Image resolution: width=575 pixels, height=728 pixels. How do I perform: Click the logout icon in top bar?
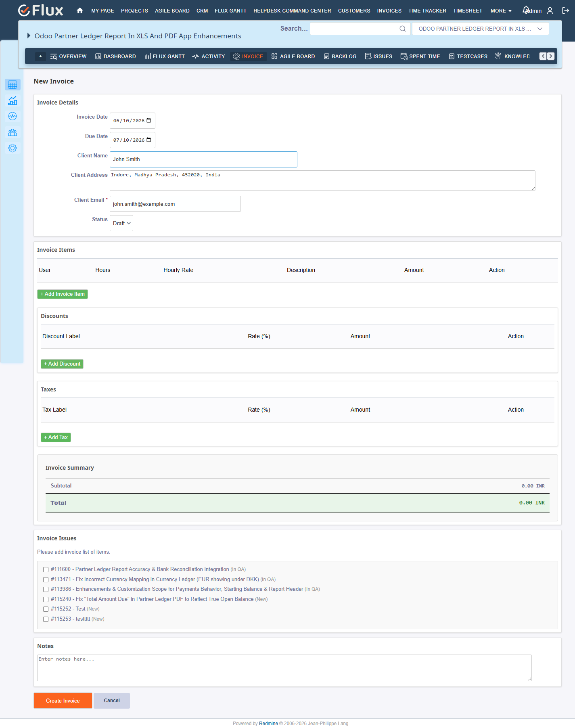tap(566, 10)
